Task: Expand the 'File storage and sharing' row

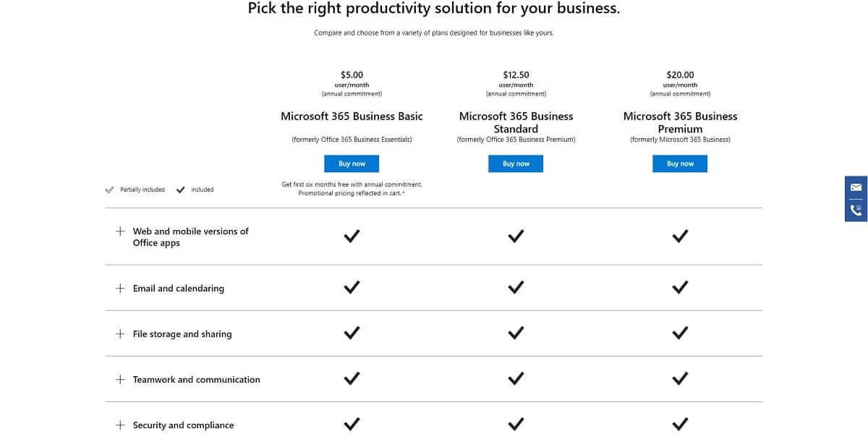Action: pyautogui.click(x=119, y=333)
